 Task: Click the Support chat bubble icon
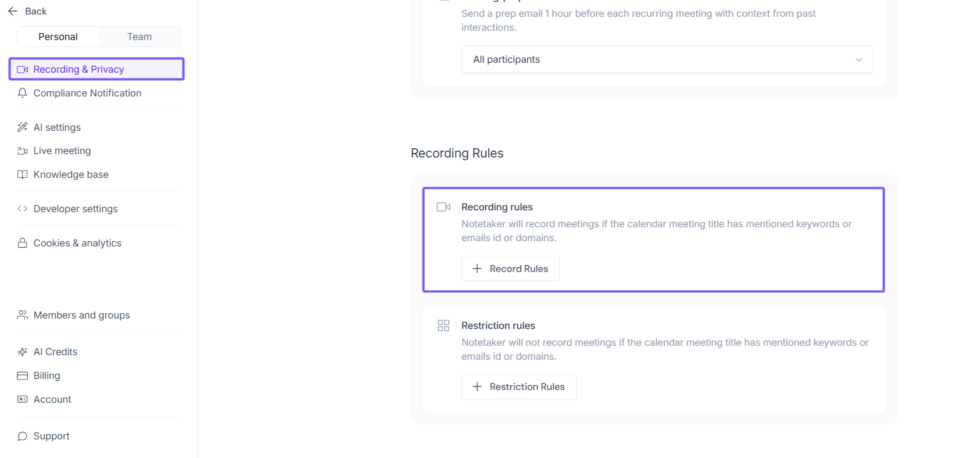23,436
